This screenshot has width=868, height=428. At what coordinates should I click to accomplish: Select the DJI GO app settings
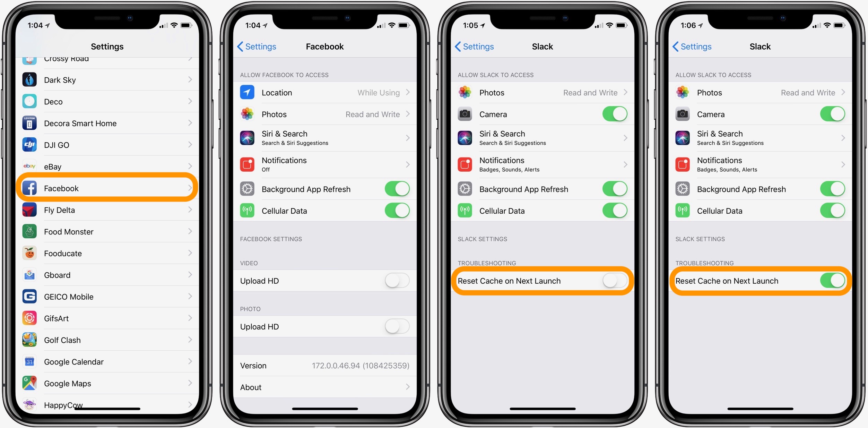pos(108,146)
